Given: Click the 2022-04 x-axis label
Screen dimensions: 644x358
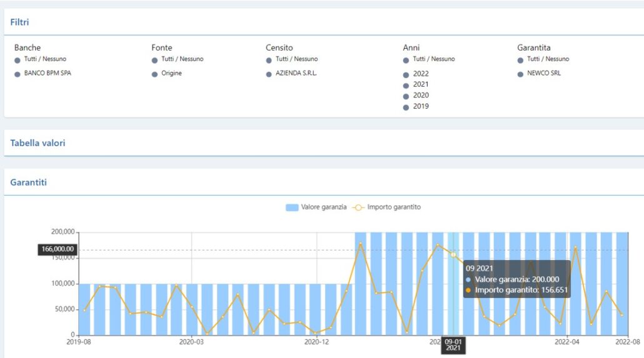Looking at the screenshot, I should [x=567, y=342].
